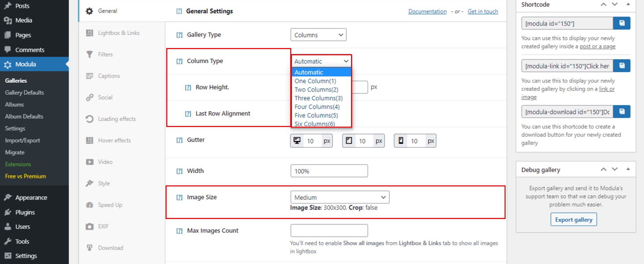
Task: Click the Appearance paintbrush icon in the sidebar
Action: point(8,197)
